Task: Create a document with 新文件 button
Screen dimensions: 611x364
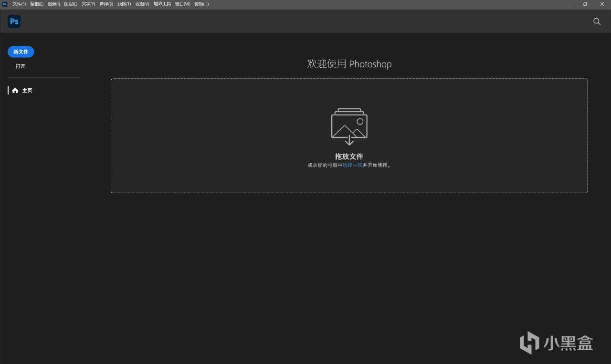Action: 21,52
